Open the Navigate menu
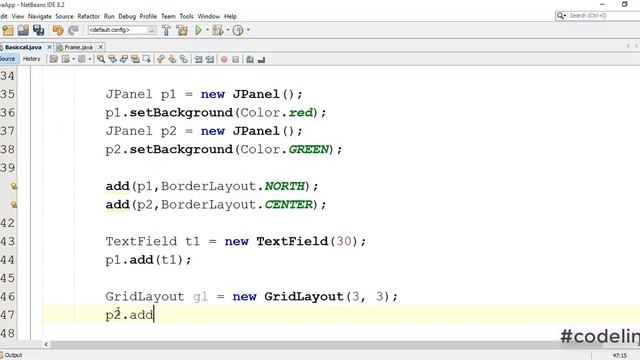This screenshot has width=640, height=360. (40, 16)
